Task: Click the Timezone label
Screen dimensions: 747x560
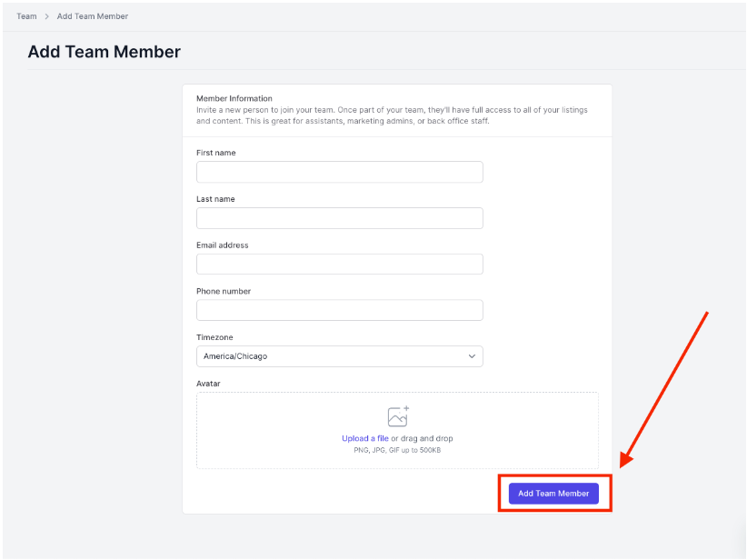Action: pos(214,337)
